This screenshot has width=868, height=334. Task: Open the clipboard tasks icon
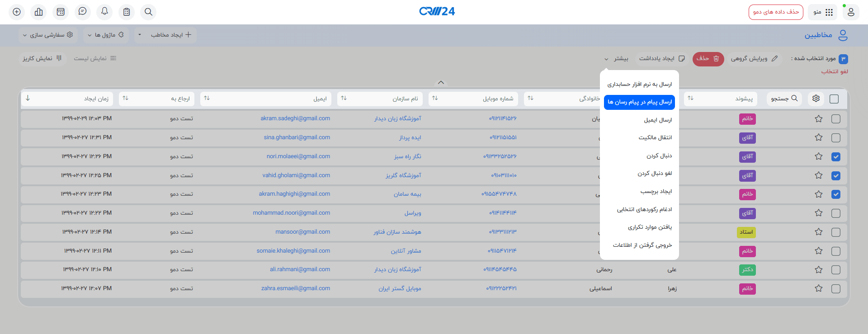127,12
